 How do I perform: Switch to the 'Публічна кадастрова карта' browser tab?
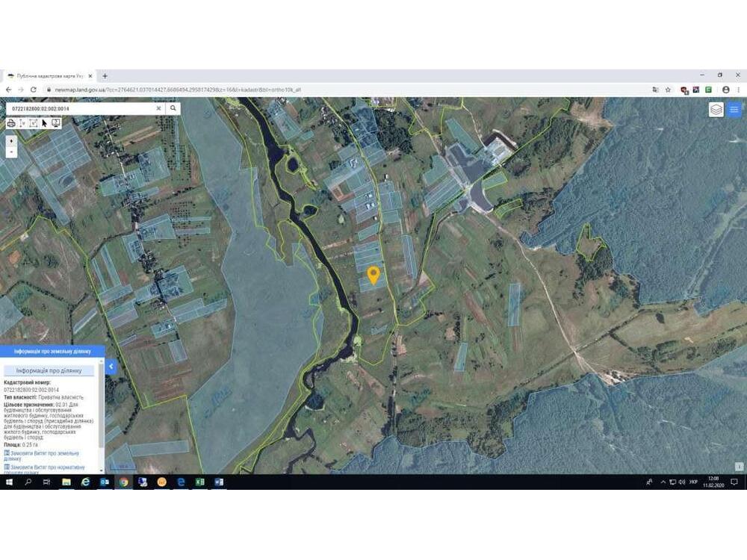(49, 76)
